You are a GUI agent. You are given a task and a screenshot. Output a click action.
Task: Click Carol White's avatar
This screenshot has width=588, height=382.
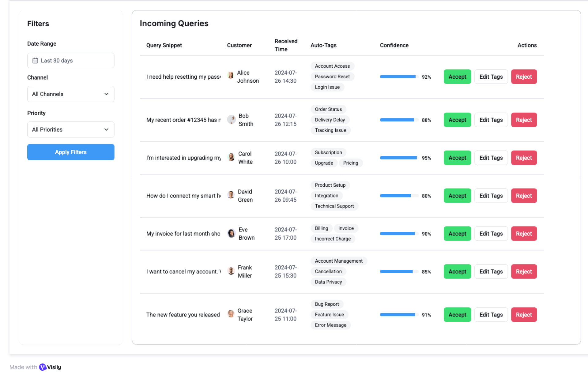coord(231,157)
